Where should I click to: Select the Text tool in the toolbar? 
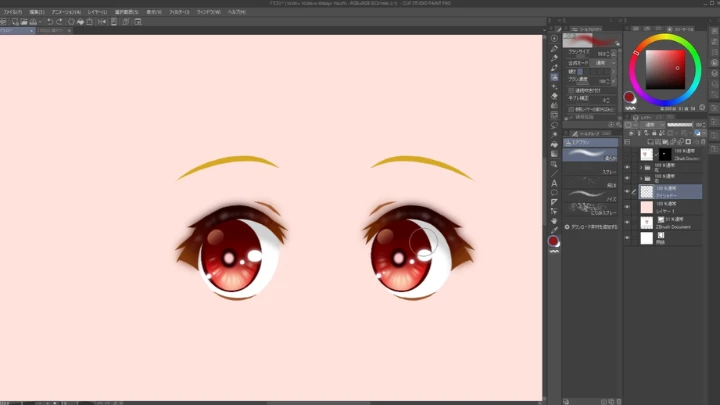pos(554,183)
